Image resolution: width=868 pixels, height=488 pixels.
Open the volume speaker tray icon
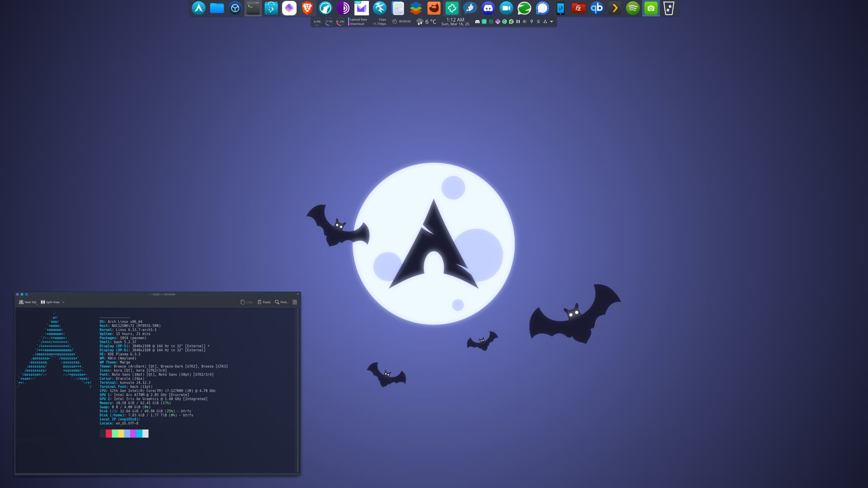(524, 22)
